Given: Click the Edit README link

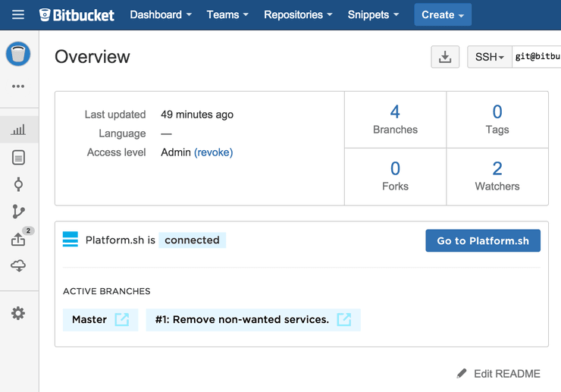Looking at the screenshot, I should click(507, 374).
